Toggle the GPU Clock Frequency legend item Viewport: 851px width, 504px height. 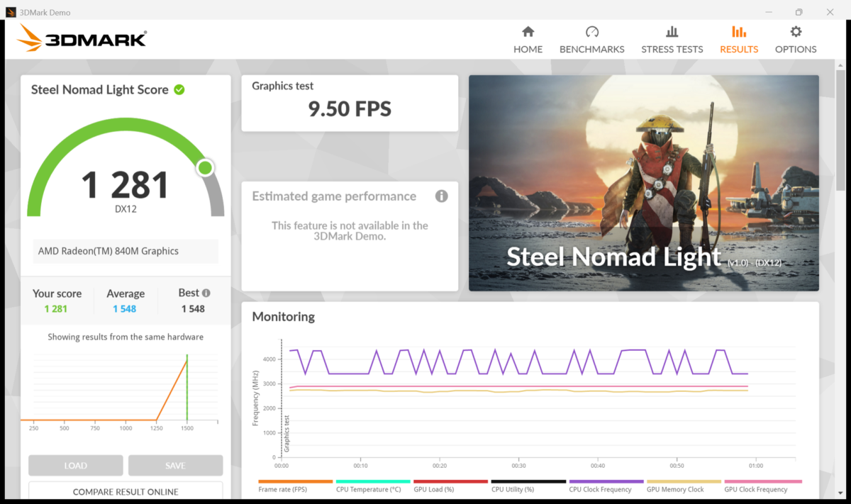tap(762, 486)
